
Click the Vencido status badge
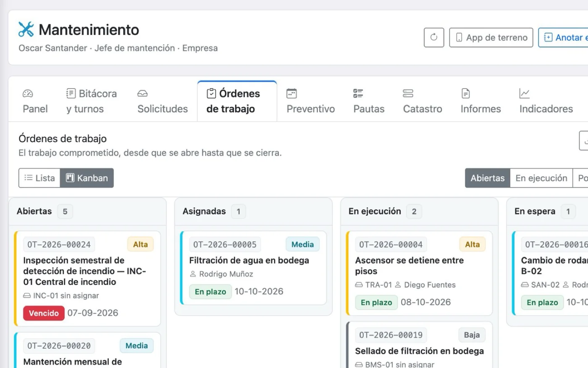pos(44,313)
